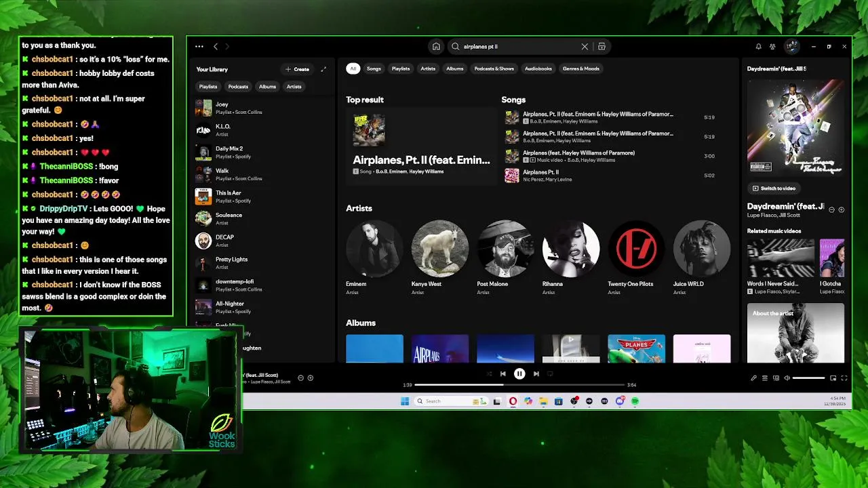This screenshot has width=868, height=488.
Task: Switch to video in Now Playing panel
Action: click(x=774, y=188)
